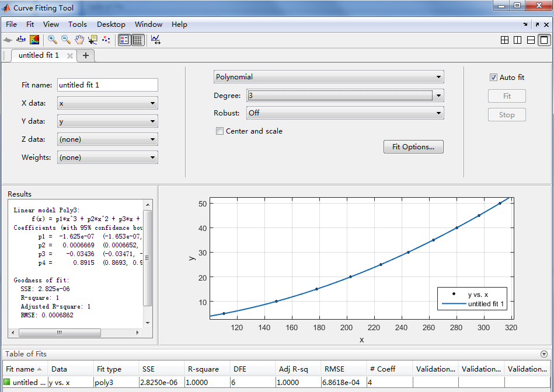
Task: Close the 'untitled fit 1' tab
Action: [x=70, y=56]
